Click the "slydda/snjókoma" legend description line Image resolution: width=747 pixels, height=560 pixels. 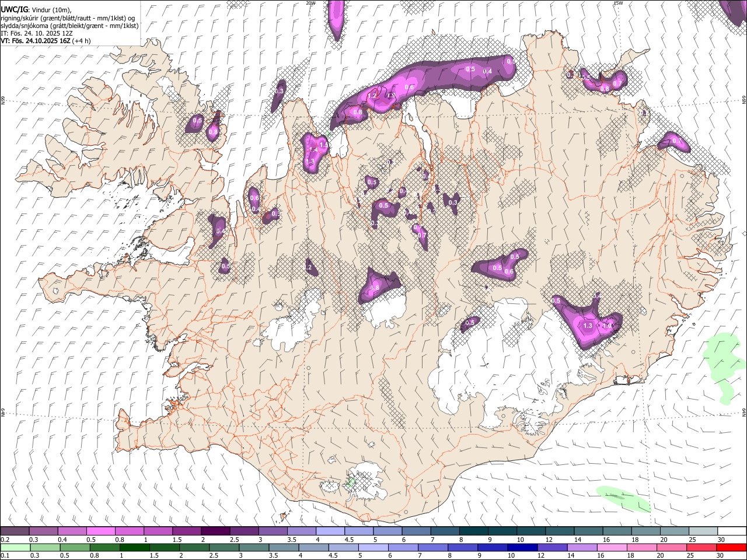click(69, 26)
